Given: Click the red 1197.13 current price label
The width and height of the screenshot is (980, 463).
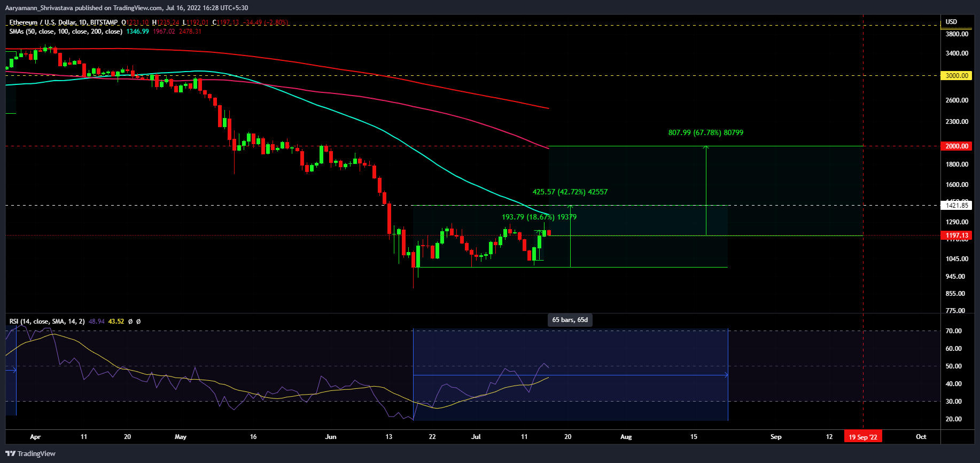Looking at the screenshot, I should pyautogui.click(x=956, y=235).
